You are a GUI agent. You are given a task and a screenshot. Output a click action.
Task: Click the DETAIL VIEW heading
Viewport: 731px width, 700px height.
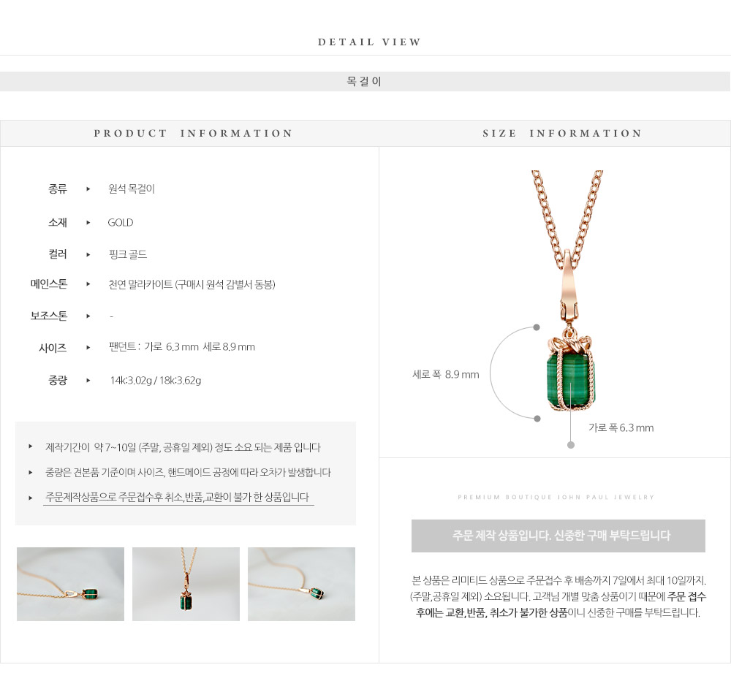[x=369, y=42]
